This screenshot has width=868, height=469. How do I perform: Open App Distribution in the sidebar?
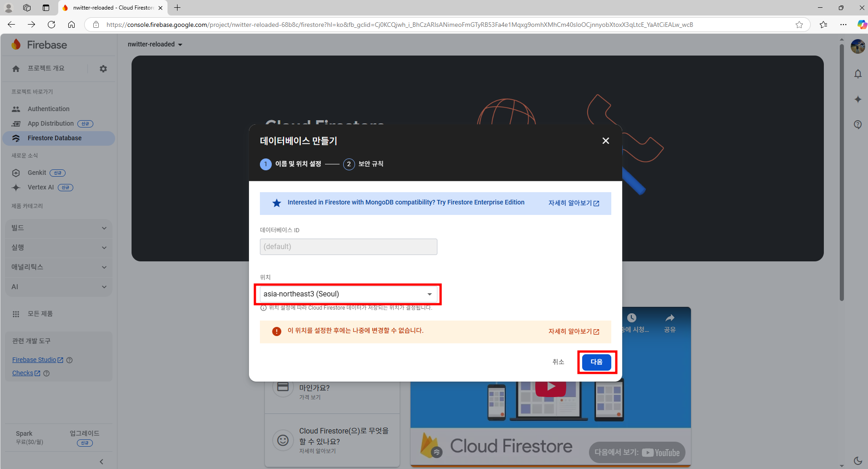(x=51, y=123)
